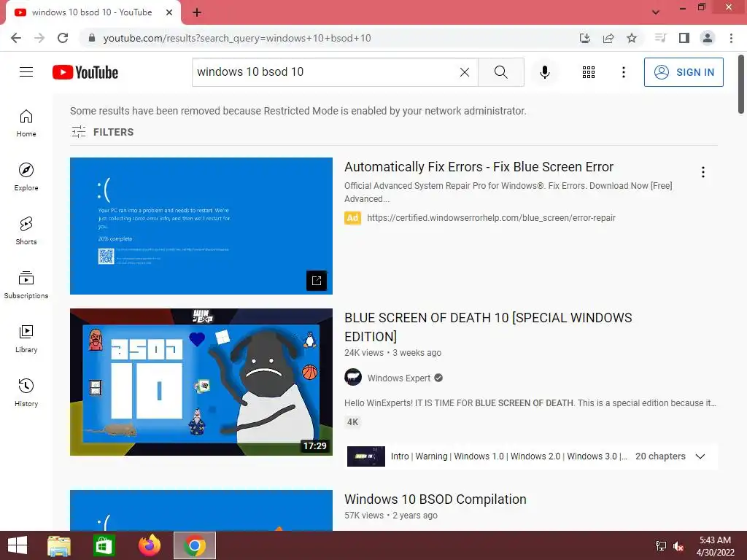Bookmark this page with the star

(x=632, y=38)
